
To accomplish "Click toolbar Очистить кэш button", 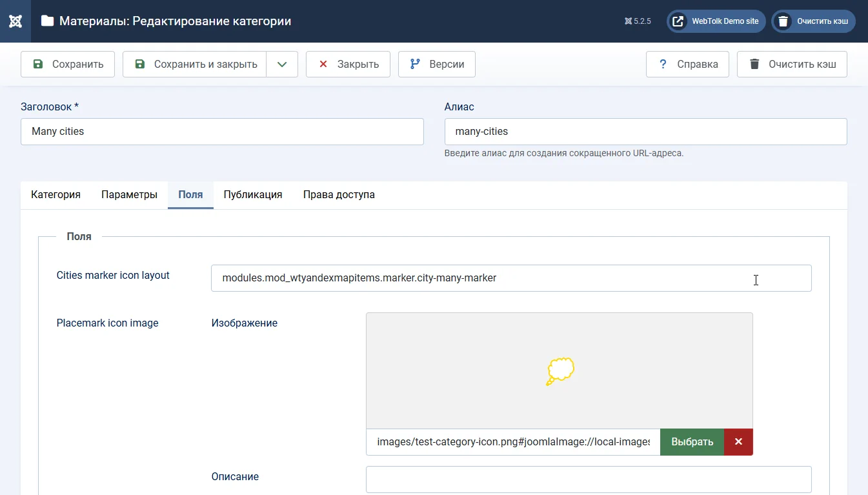I will tap(792, 65).
